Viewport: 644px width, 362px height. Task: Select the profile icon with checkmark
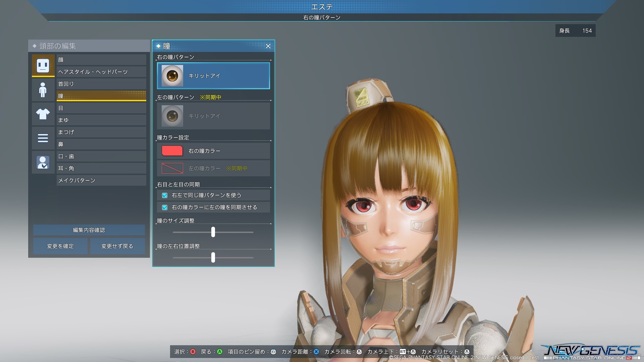[43, 162]
